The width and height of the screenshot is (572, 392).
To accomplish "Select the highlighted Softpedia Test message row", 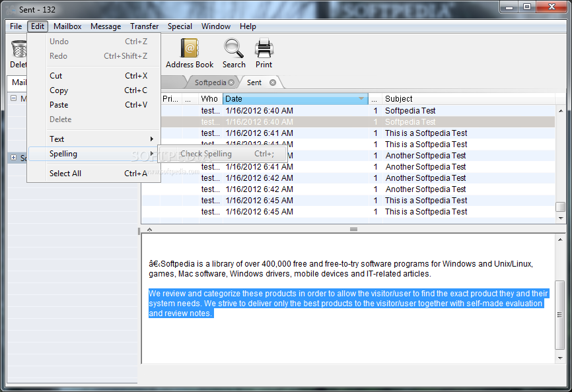I will click(x=348, y=121).
